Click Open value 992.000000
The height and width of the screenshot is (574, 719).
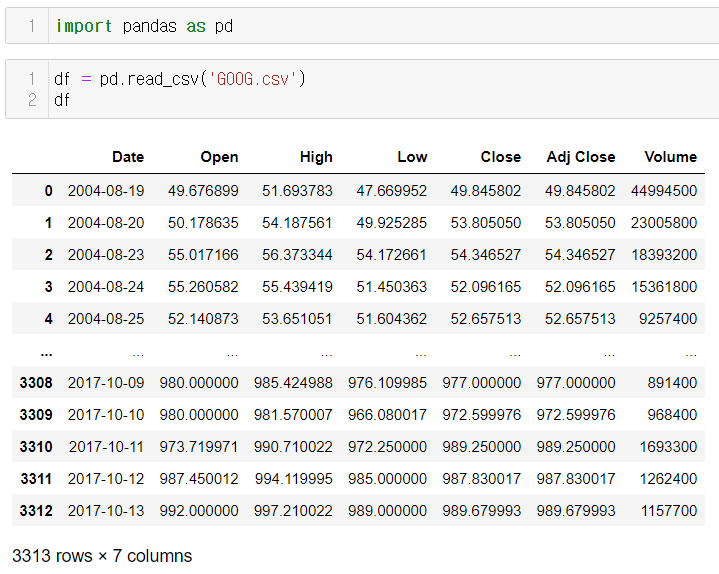click(x=199, y=511)
